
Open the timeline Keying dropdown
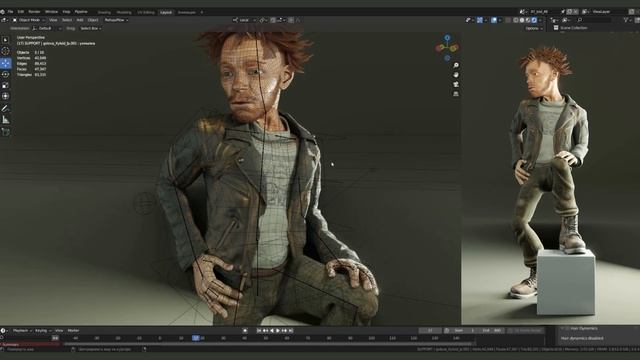pos(43,331)
